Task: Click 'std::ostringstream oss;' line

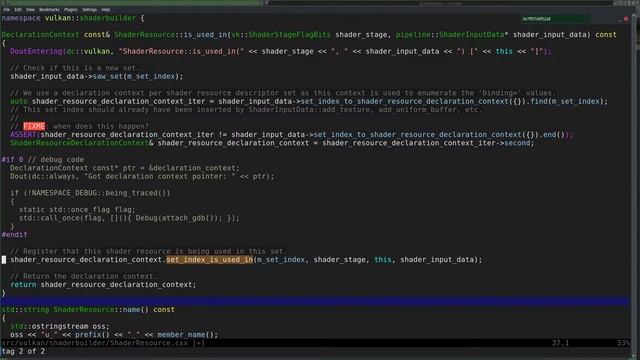Action: 60,326
